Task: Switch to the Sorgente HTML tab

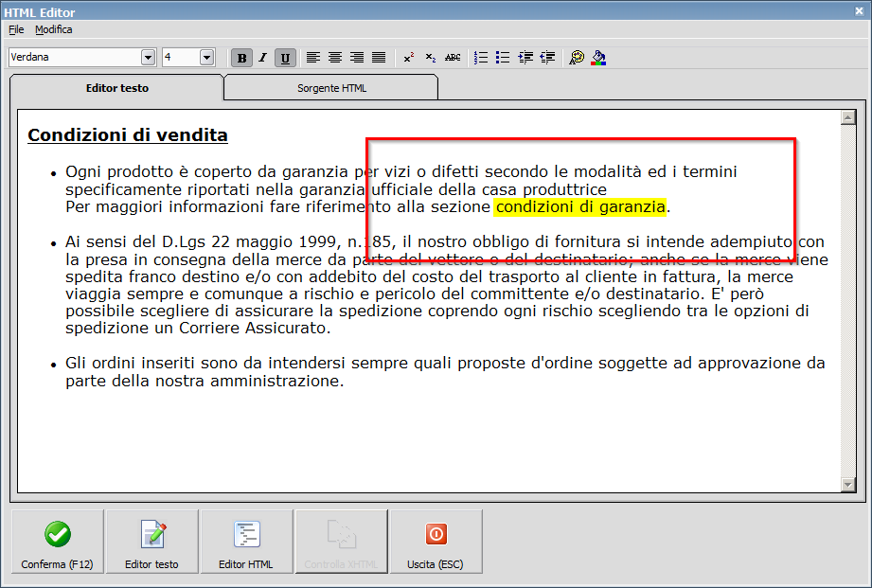Action: [331, 88]
